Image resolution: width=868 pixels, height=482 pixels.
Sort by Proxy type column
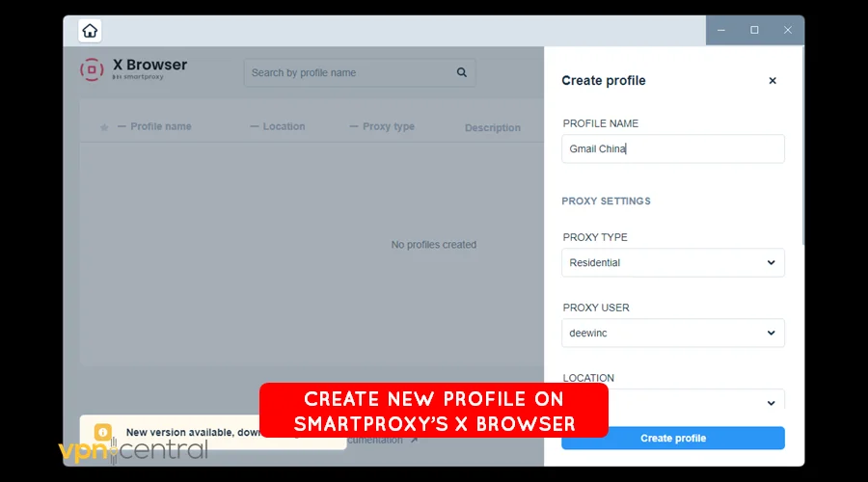(382, 126)
